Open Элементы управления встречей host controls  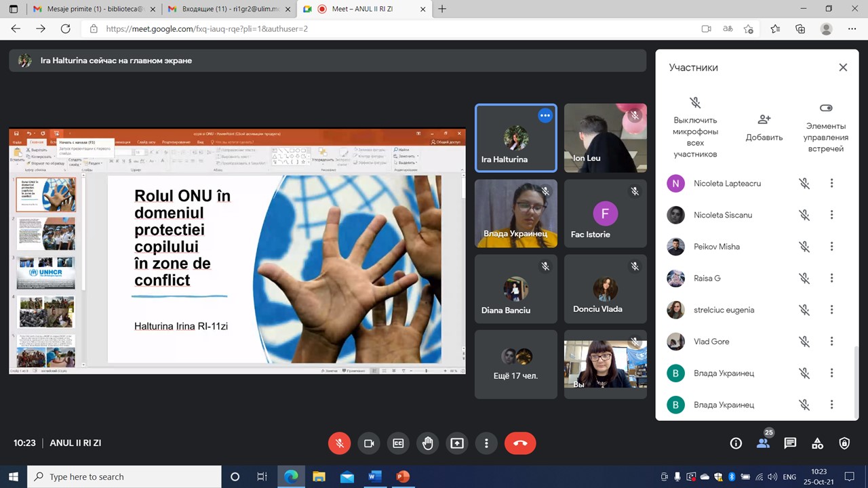(825, 127)
